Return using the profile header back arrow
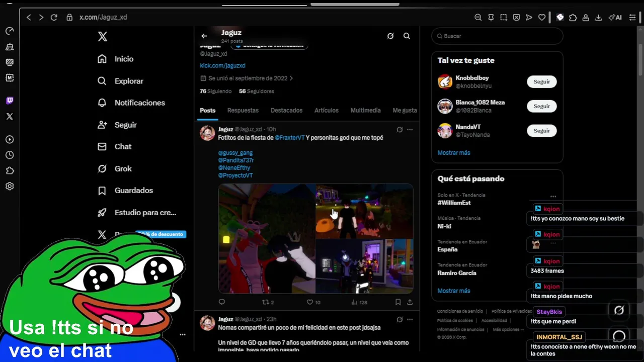 [204, 36]
